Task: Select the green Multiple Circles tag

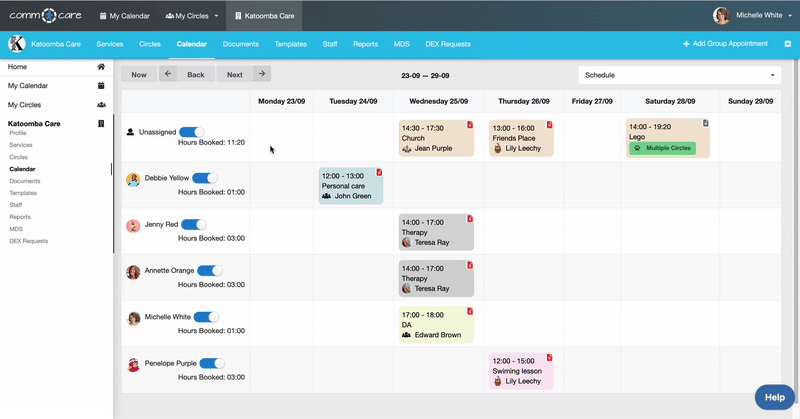Action: [x=662, y=148]
